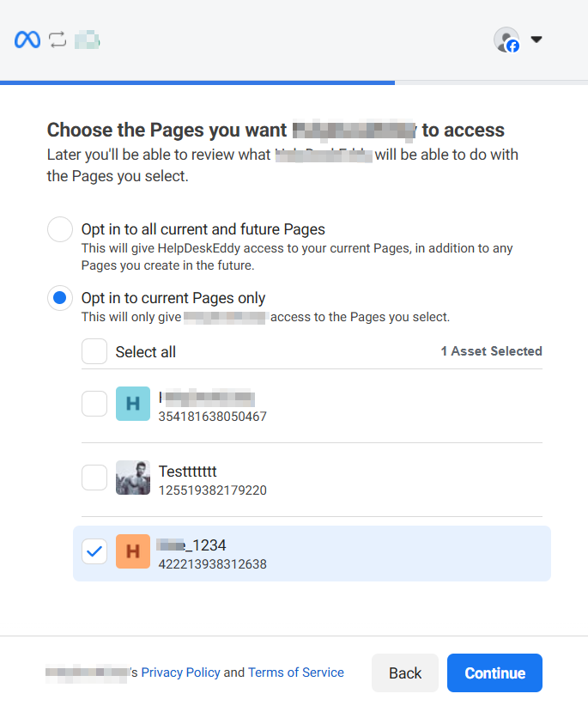
Task: Select Opt in to all current and future Pages
Action: (60, 229)
